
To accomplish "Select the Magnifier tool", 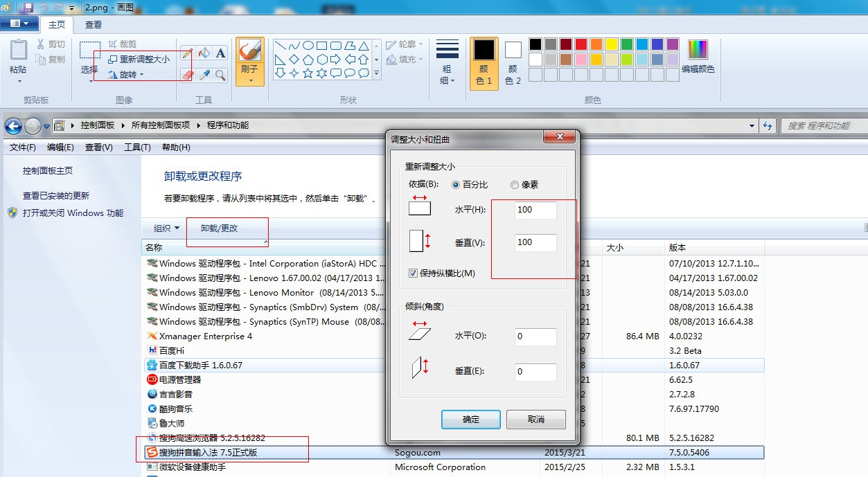I will pyautogui.click(x=220, y=75).
